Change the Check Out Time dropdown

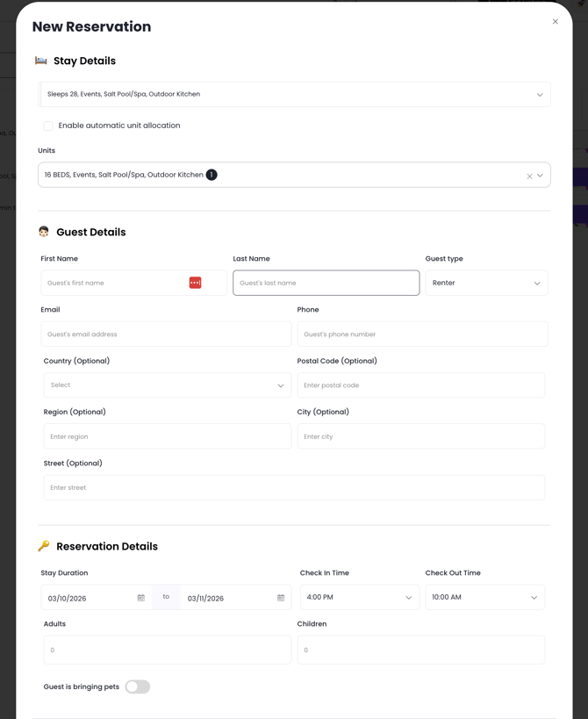pos(484,597)
